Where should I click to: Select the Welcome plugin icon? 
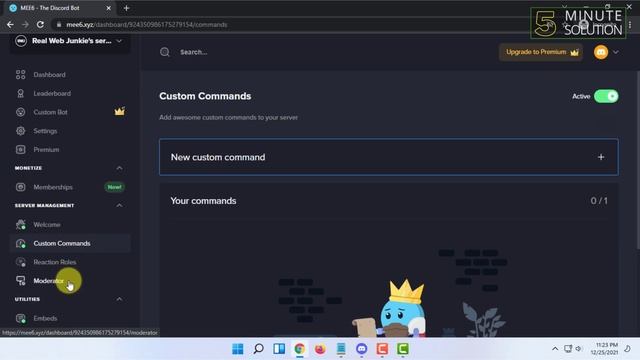(20, 224)
